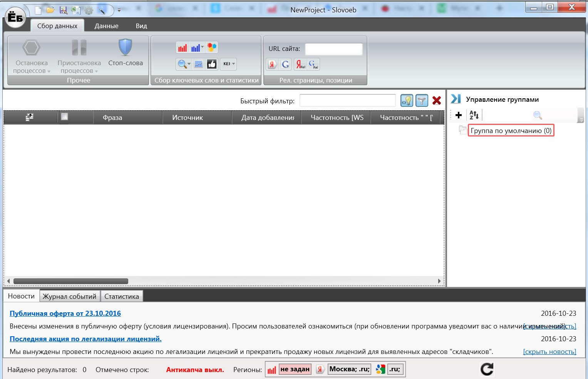588x379 pixels.
Task: Click the lightbulb filter icon
Action: coord(407,101)
